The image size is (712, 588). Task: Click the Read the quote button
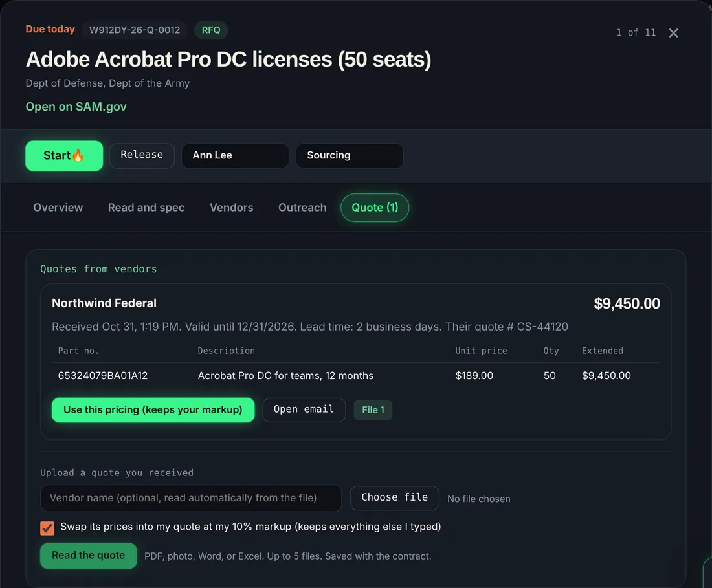coord(89,556)
